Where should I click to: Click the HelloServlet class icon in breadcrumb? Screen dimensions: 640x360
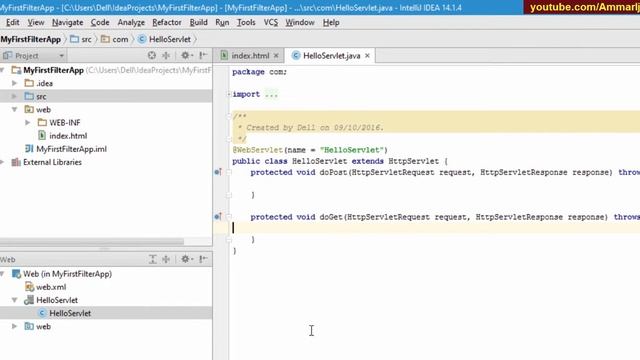(142, 39)
